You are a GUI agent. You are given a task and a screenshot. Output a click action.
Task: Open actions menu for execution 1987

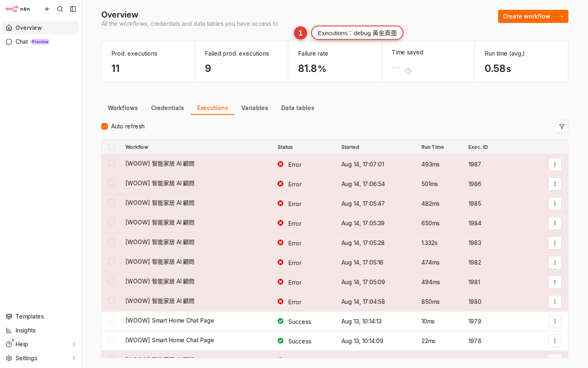pyautogui.click(x=555, y=164)
